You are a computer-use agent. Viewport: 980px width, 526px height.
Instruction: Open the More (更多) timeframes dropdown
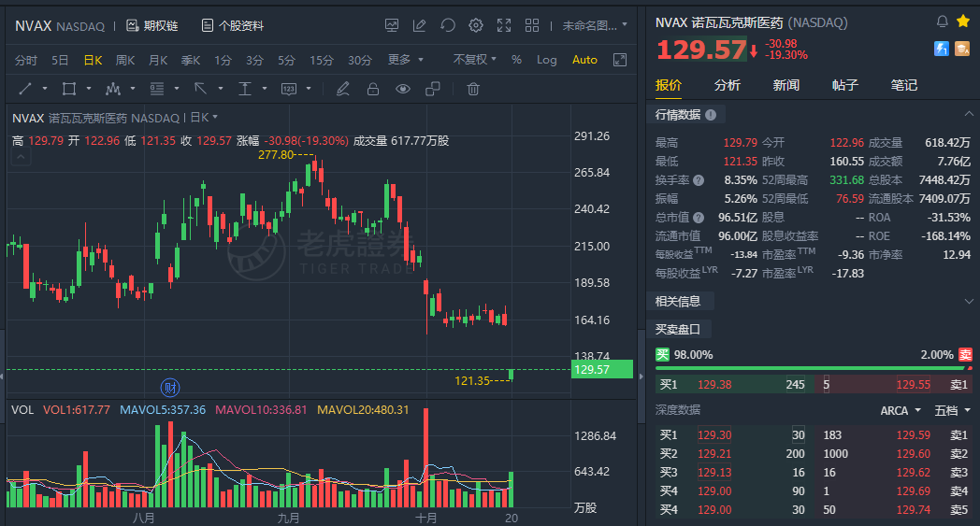pyautogui.click(x=406, y=60)
